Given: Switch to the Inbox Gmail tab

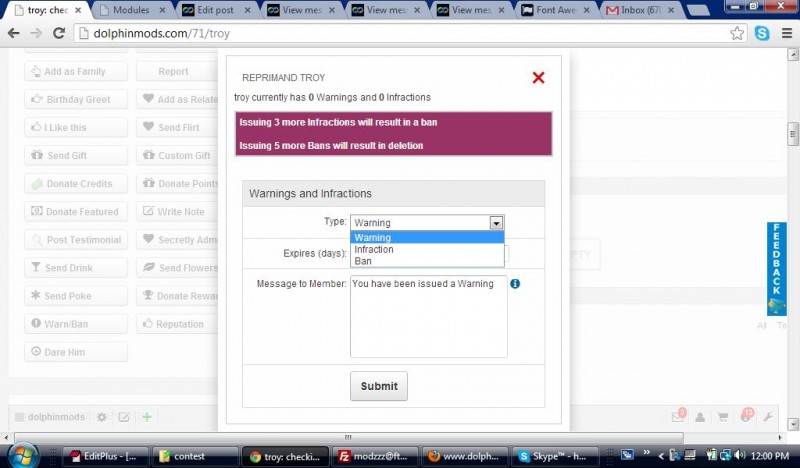Looking at the screenshot, I should click(x=640, y=10).
